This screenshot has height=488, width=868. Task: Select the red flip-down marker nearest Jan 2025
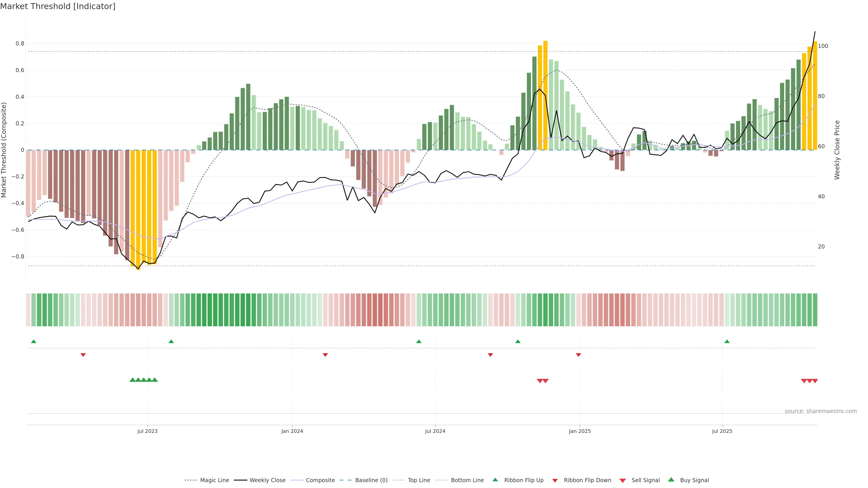(x=578, y=355)
